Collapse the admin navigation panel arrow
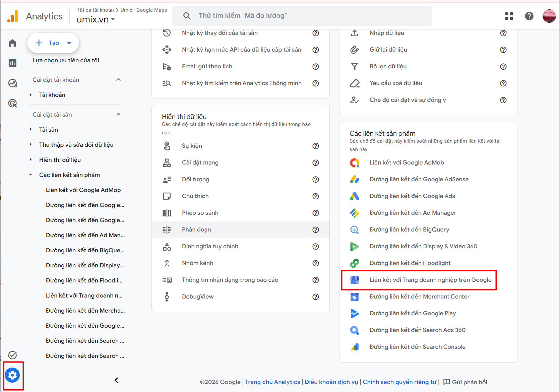559x392 pixels. pos(116,380)
